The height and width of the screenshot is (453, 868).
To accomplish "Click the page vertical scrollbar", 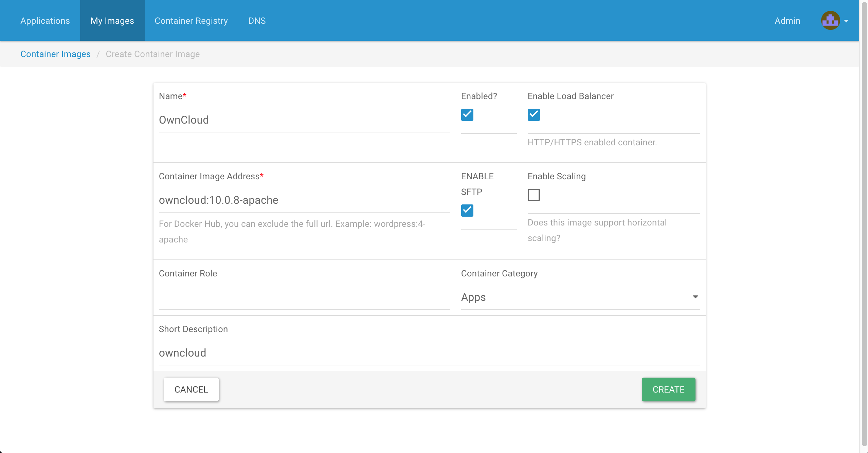I will [865, 224].
